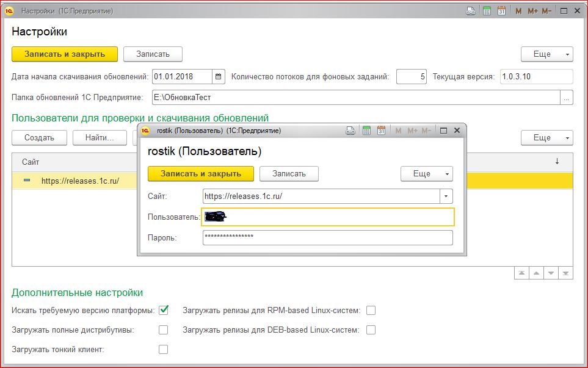The image size is (588, 368).
Task: Click the Дополнительные настройки section heading
Action: coord(78,292)
